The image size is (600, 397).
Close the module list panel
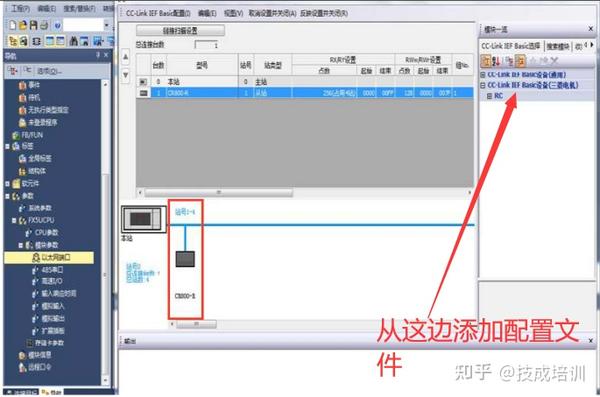[590, 29]
